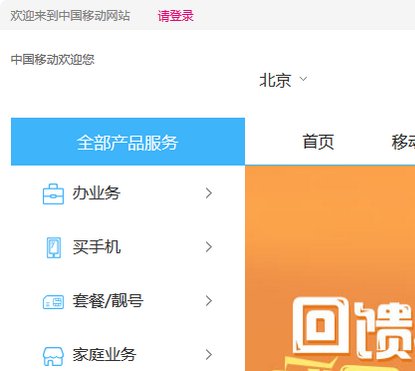Click the SIM card icon beside 套餐/靓号
The image size is (415, 371).
pos(53,301)
